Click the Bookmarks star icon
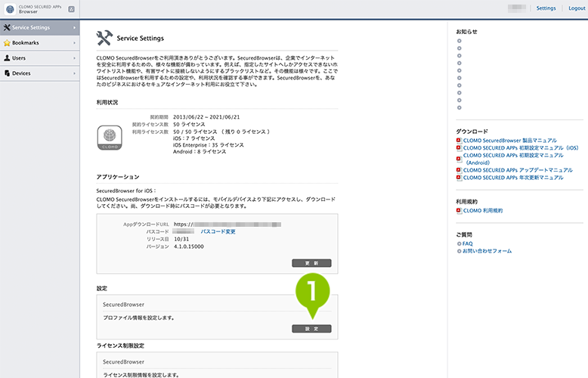Viewport: 588px width, 378px height. (x=7, y=43)
